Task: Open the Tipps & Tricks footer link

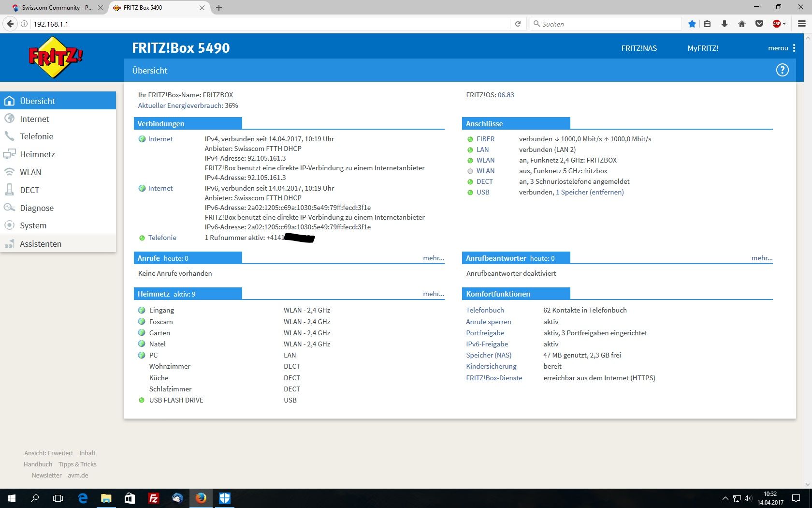Action: click(x=77, y=464)
